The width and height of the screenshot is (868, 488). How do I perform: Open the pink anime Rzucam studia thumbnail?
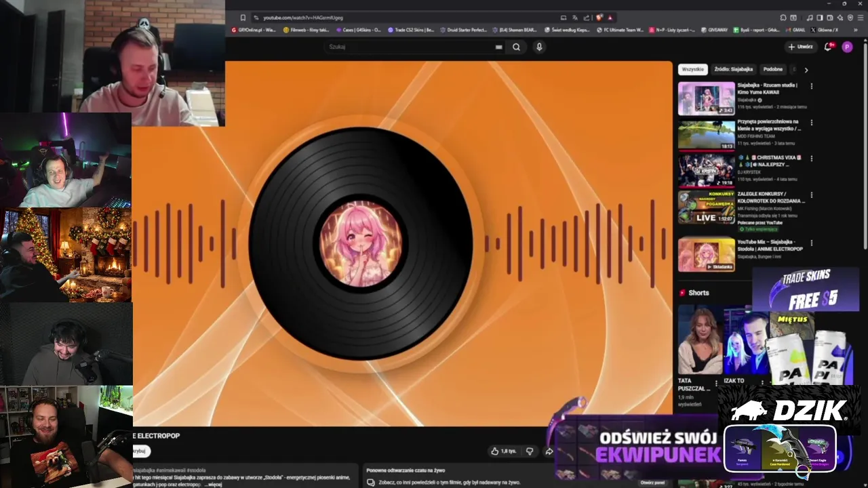(x=706, y=98)
